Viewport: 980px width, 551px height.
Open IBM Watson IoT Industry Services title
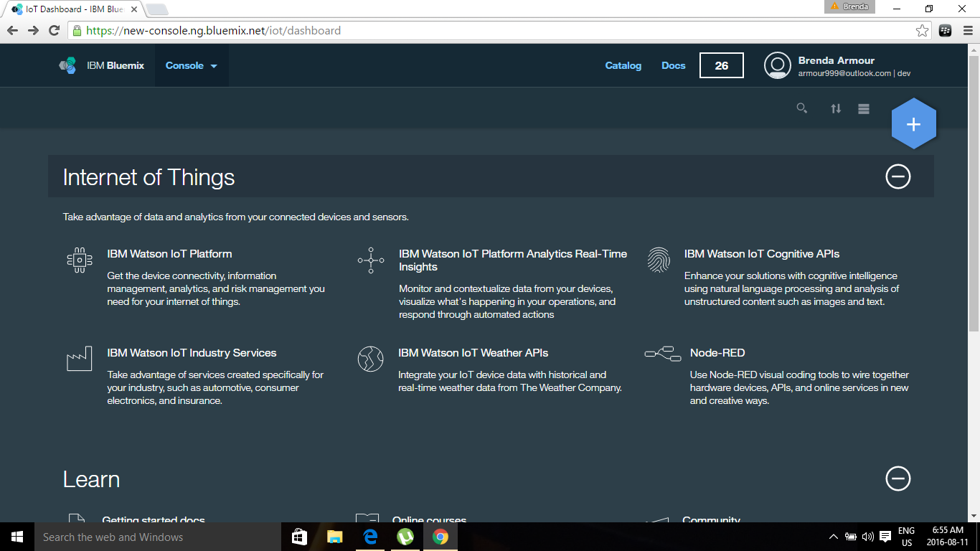pyautogui.click(x=192, y=353)
